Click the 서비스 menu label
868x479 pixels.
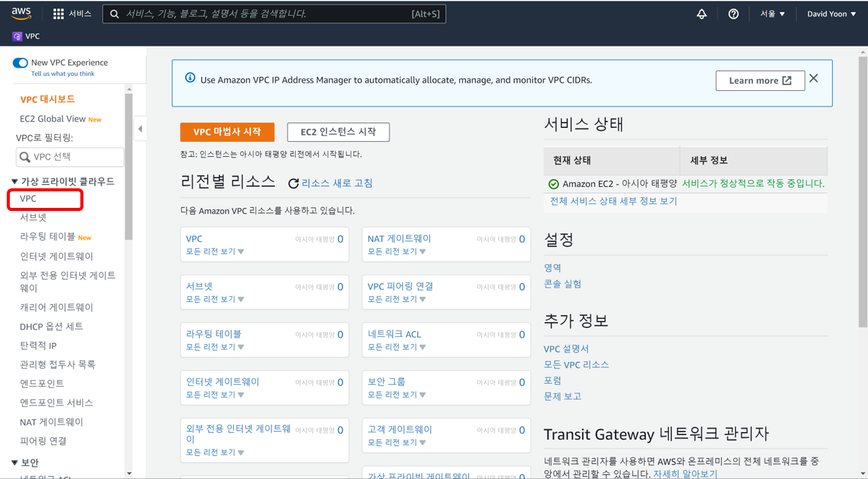(x=80, y=14)
